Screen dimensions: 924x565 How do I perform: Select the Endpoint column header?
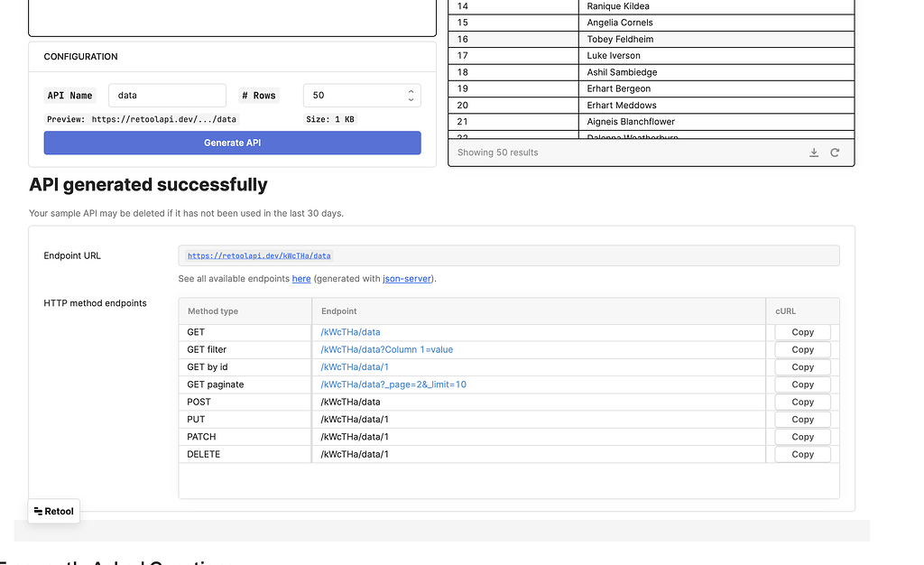point(539,311)
